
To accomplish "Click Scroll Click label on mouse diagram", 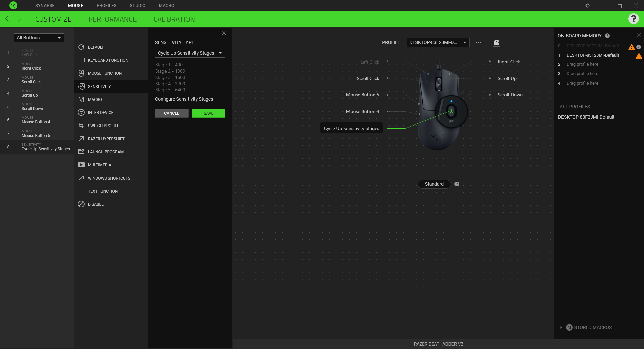I will click(x=368, y=78).
